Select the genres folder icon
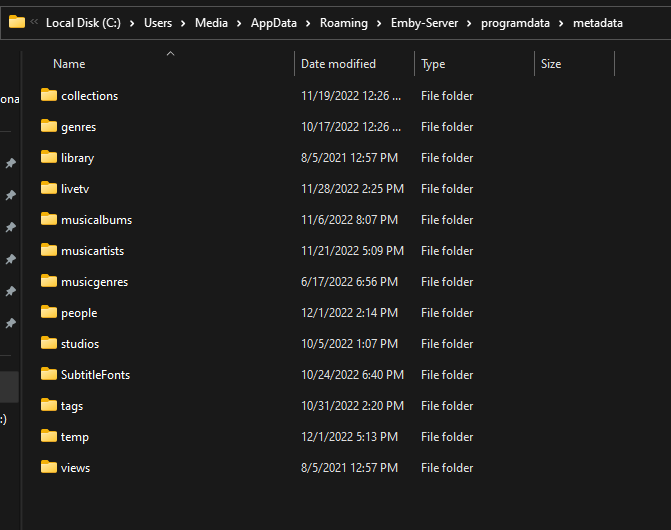This screenshot has width=671, height=530. pos(49,127)
